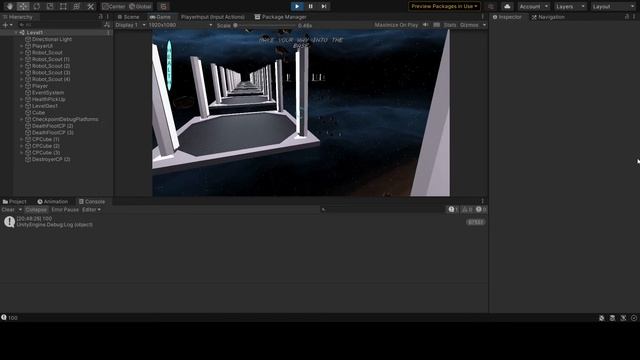Toggle Maximize On Play

pyautogui.click(x=396, y=25)
